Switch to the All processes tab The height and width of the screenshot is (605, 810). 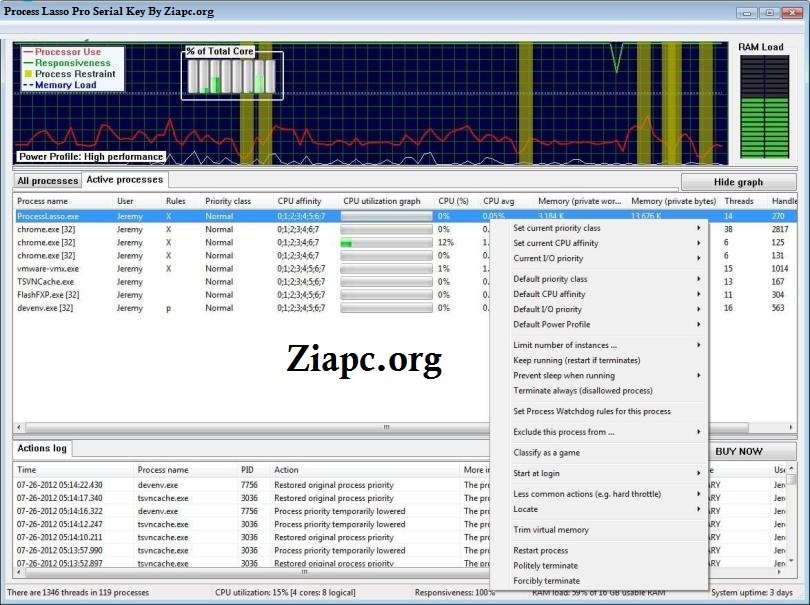[47, 181]
